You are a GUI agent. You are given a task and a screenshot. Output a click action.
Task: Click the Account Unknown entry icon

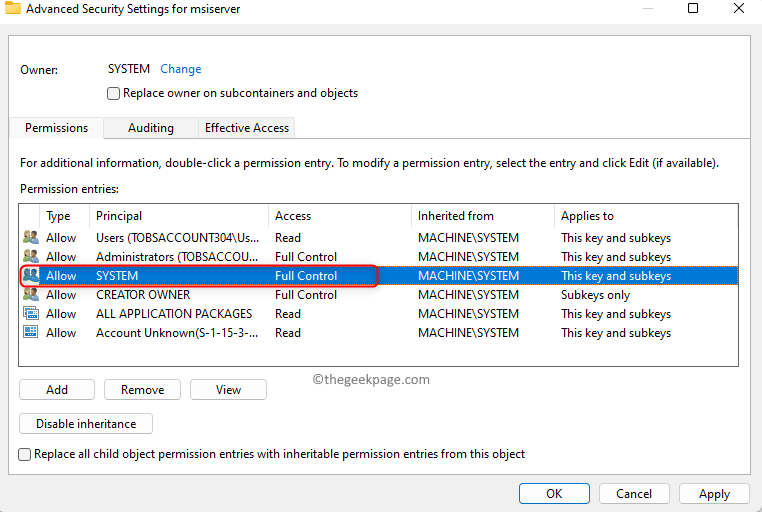pos(30,333)
